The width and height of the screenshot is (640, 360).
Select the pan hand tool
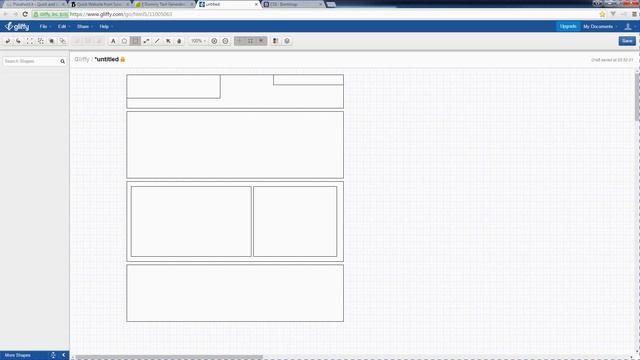[x=179, y=41]
